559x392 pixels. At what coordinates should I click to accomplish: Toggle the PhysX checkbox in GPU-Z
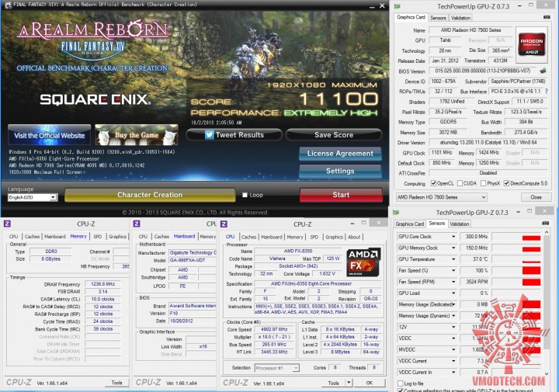(x=483, y=183)
